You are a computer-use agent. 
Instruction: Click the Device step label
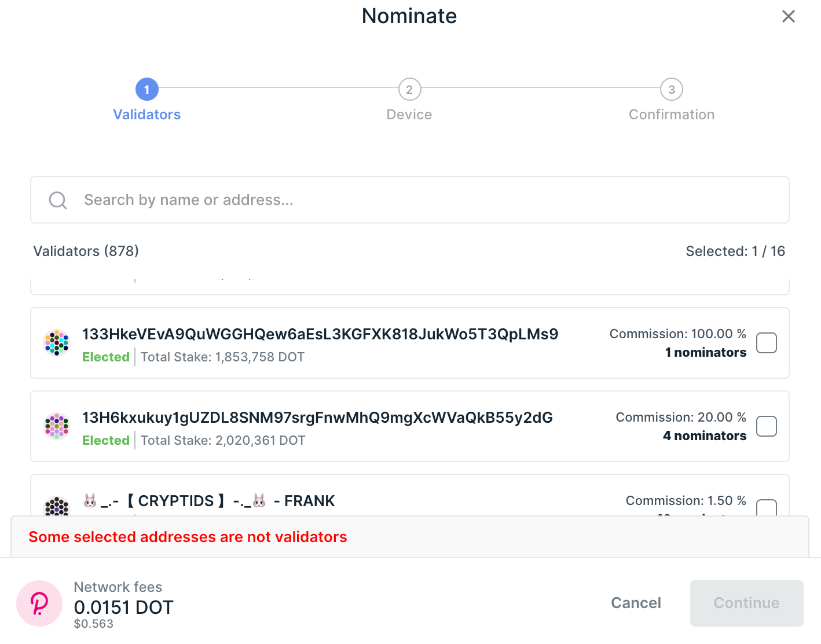tap(409, 114)
